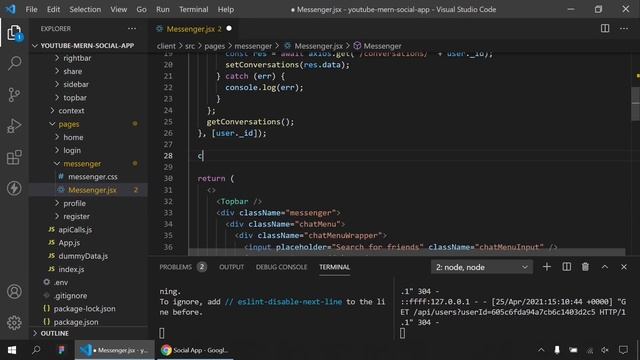Viewport: 640px width, 360px height.
Task: Click 'pages' breadcrumb segment
Action: point(215,46)
